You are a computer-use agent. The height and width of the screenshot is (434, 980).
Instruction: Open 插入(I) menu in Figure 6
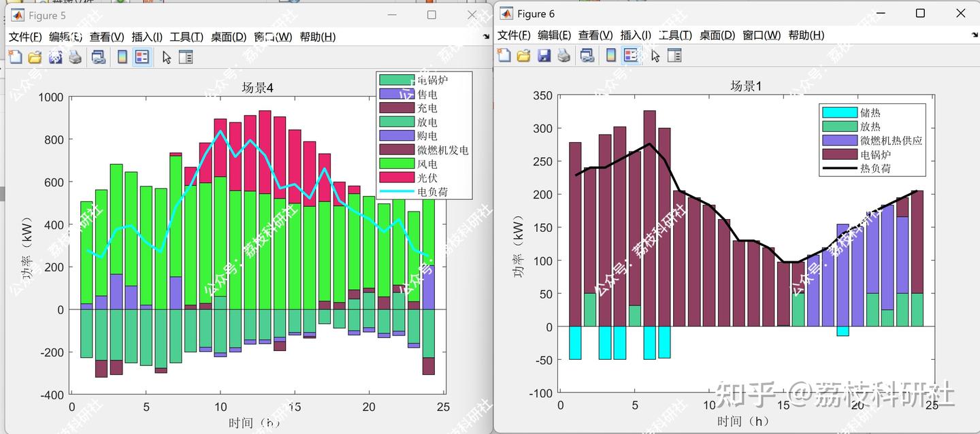tap(636, 35)
